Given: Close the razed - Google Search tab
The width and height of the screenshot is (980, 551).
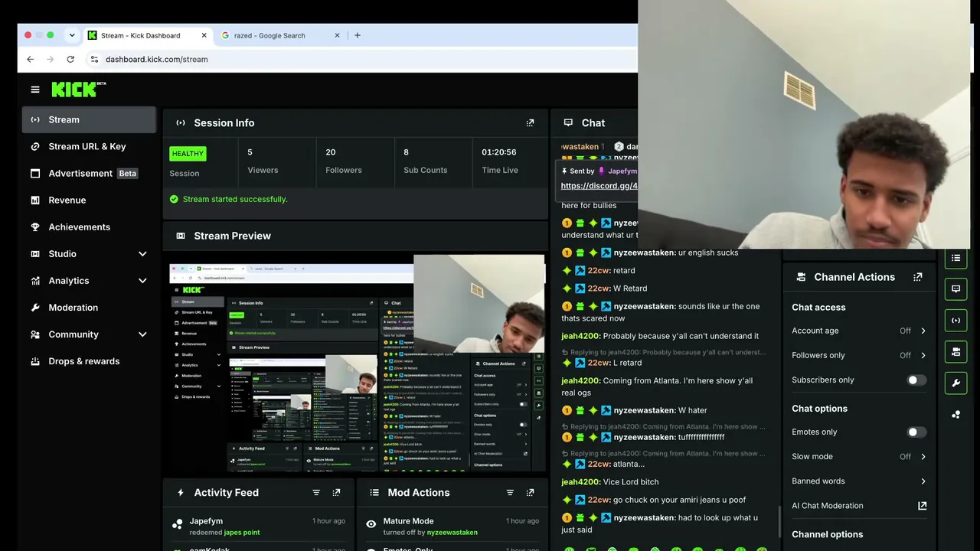Looking at the screenshot, I should click(x=337, y=35).
